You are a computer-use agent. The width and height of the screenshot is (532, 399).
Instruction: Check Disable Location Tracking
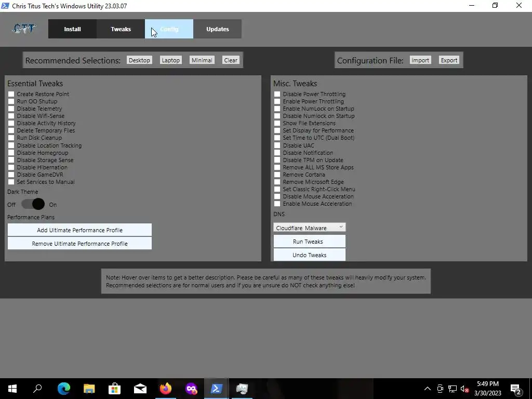tap(11, 145)
